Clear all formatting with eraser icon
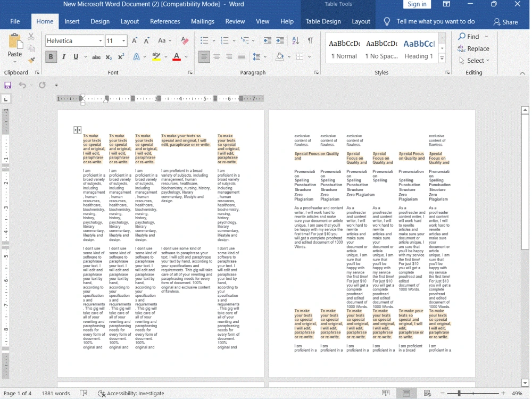 coord(185,41)
